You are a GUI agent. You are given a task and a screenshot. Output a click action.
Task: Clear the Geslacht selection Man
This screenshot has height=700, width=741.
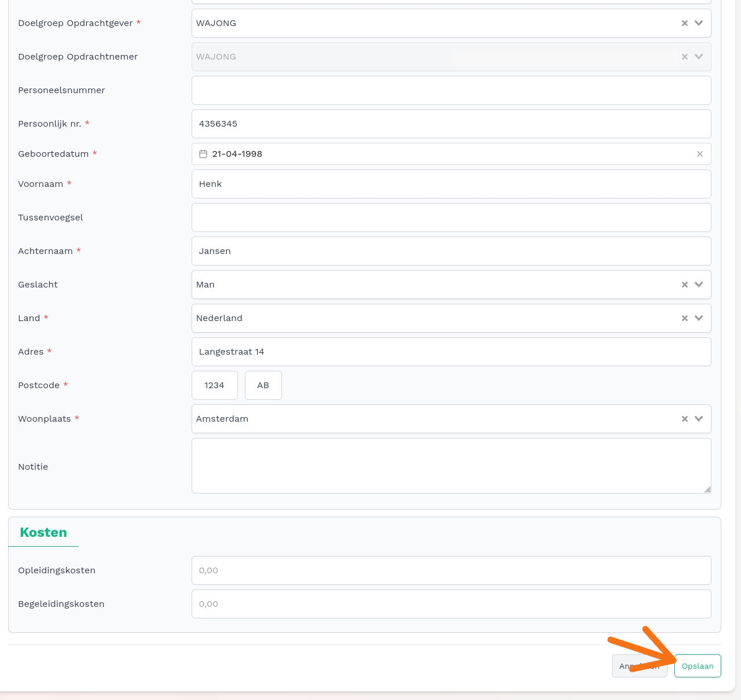pos(685,285)
